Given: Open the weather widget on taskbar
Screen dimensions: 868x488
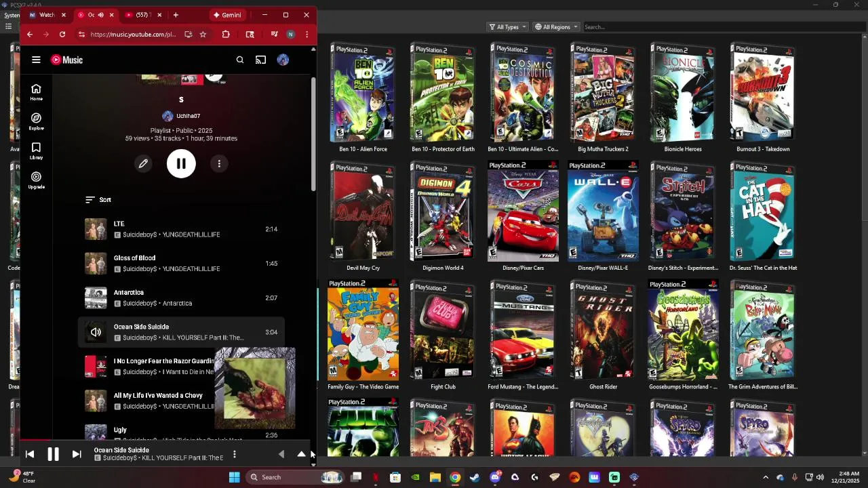Looking at the screenshot, I should (x=22, y=477).
